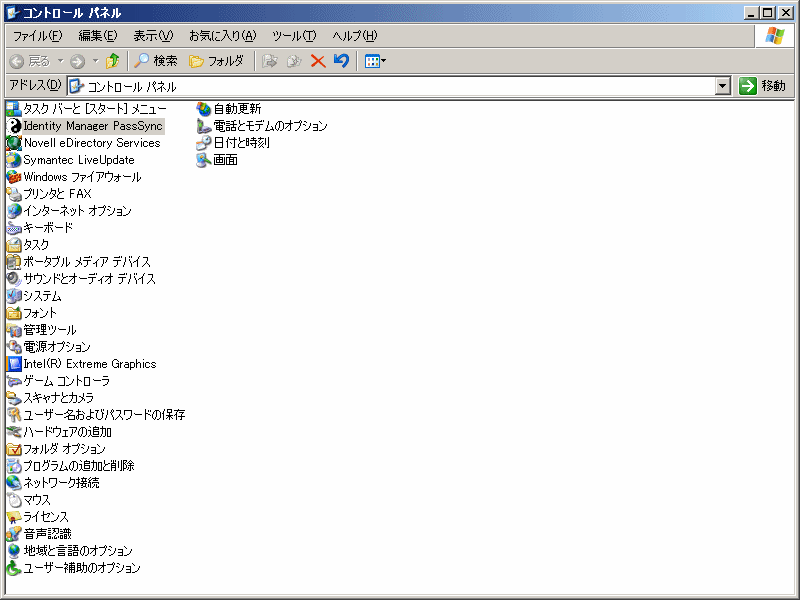This screenshot has width=800, height=600.
Task: Click the 上へ (Up) toolbar icon
Action: click(x=112, y=61)
